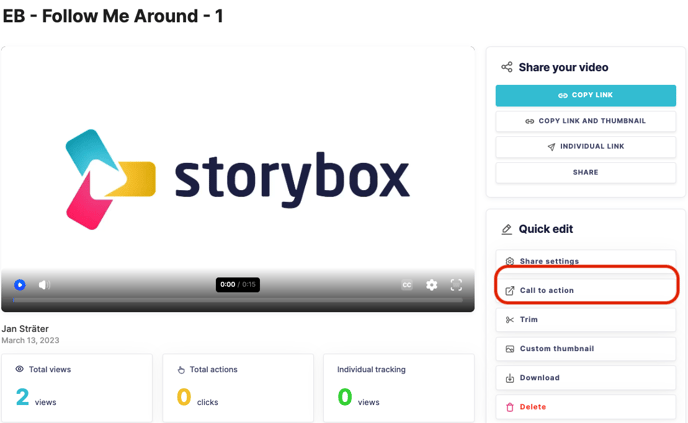This screenshot has height=423, width=688.
Task: Click the hand icon beside Total actions
Action: 181,369
